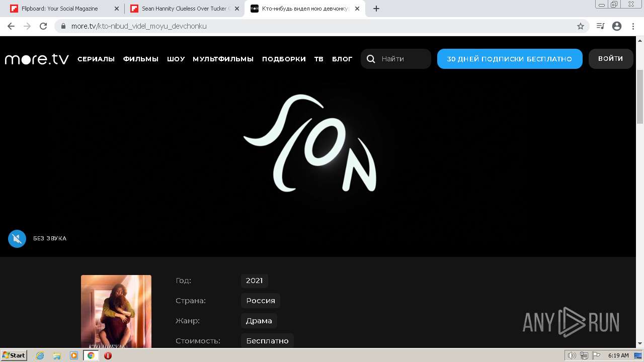The width and height of the screenshot is (644, 362).
Task: Close the Sean Hannity tab
Action: (x=237, y=9)
